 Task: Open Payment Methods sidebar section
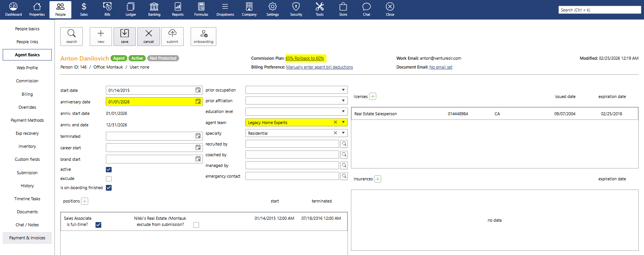tap(27, 120)
